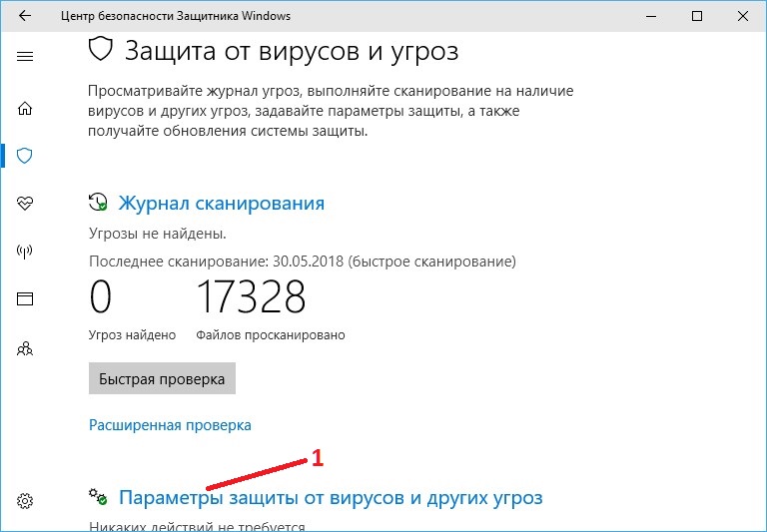Minimize the Defender Security Center window
This screenshot has width=767, height=532.
point(651,16)
